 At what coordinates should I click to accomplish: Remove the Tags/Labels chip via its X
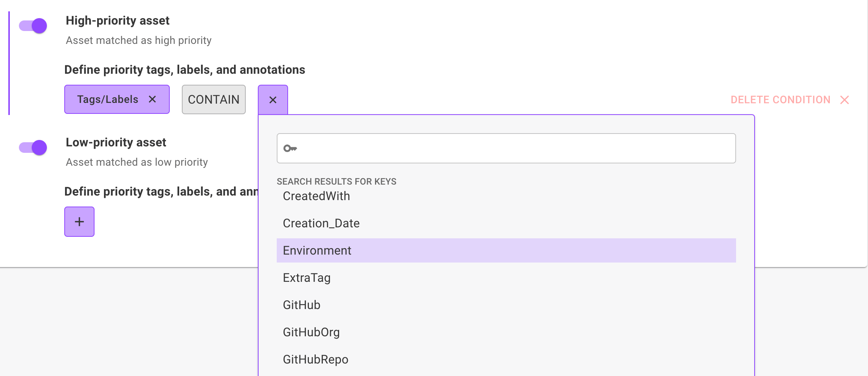point(152,99)
